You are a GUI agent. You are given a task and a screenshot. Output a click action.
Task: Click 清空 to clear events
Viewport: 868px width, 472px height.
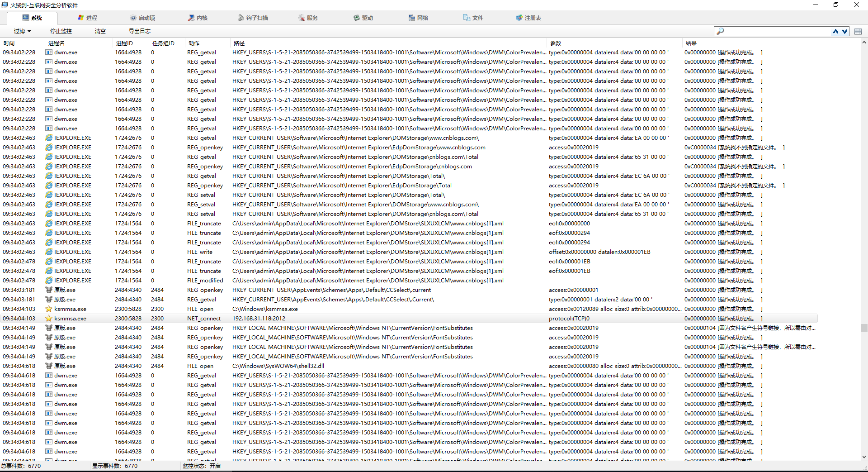tap(100, 31)
